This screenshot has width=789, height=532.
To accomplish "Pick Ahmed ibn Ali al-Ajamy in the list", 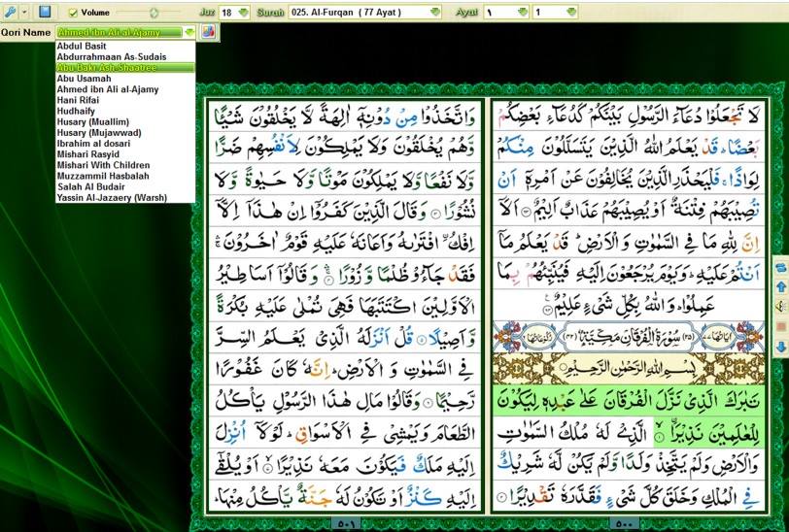I will click(x=125, y=89).
